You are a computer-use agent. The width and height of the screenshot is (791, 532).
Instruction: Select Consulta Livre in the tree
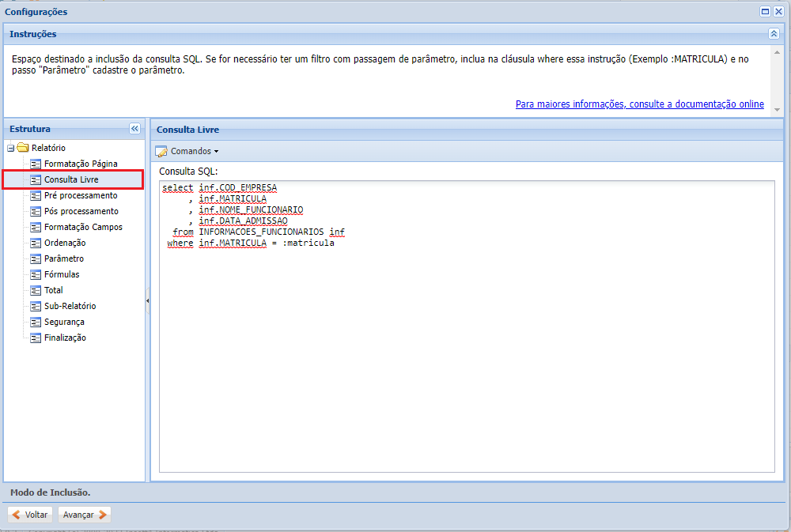pos(71,179)
